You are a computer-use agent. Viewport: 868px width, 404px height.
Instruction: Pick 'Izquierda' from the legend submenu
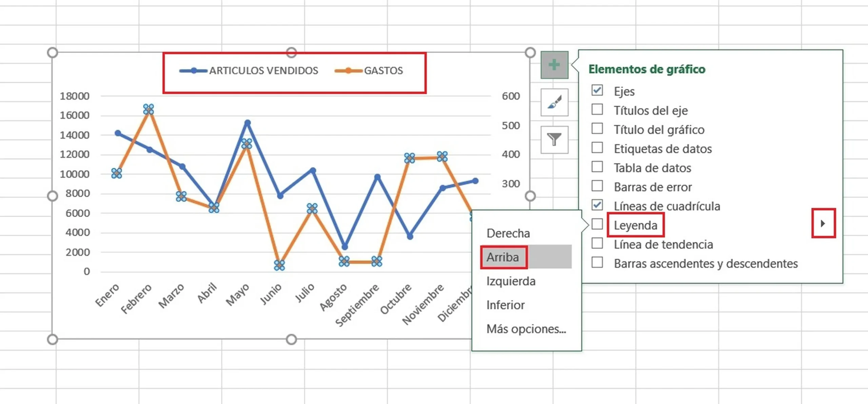coord(511,281)
